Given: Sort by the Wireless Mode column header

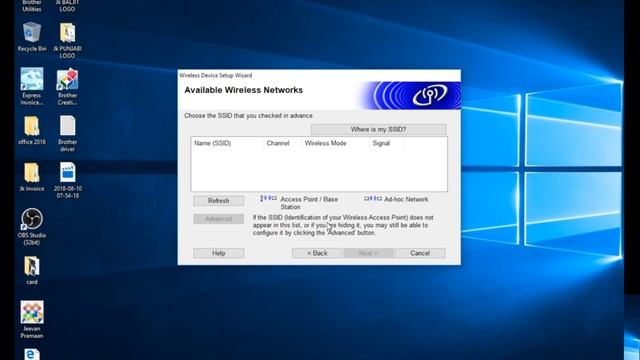Looking at the screenshot, I should point(335,143).
